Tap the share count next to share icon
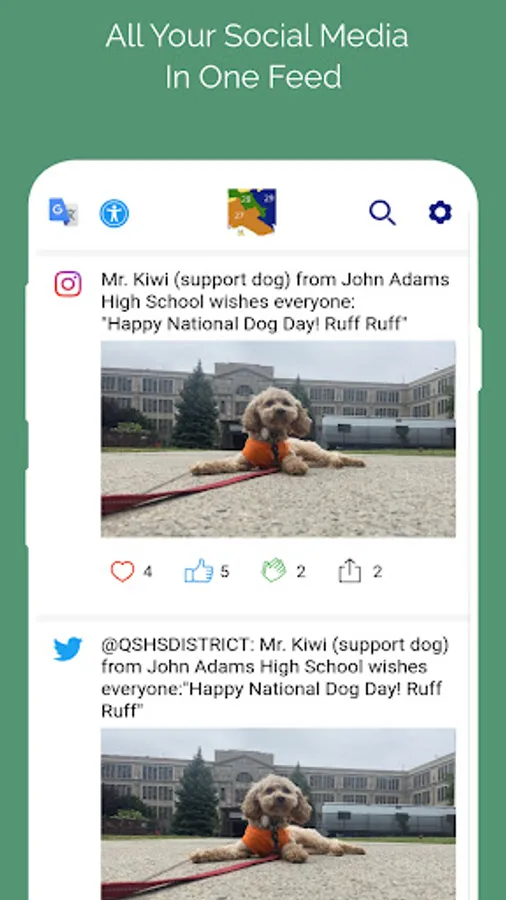Image resolution: width=506 pixels, height=900 pixels. pos(377,572)
